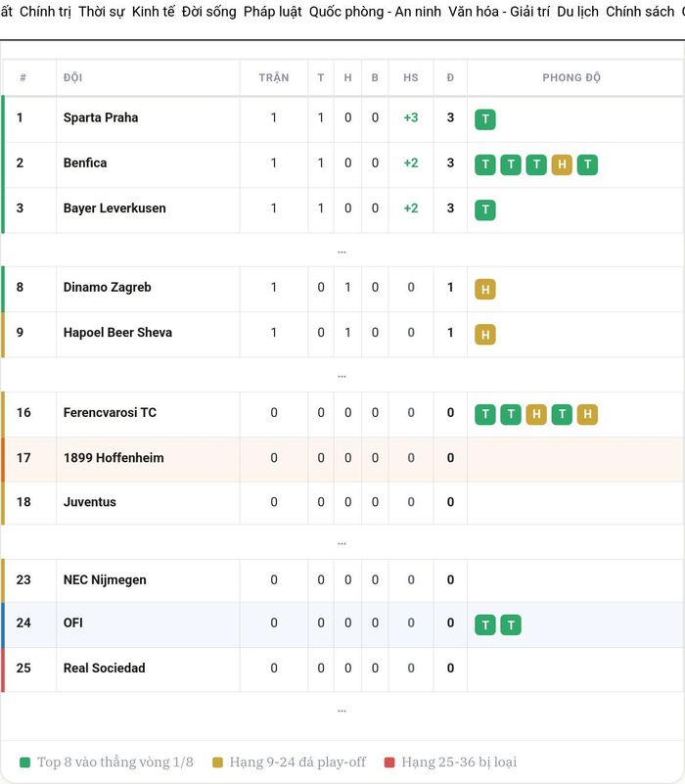Image resolution: width=685 pixels, height=784 pixels.
Task: Expand hidden rows below Juventus
Action: pyautogui.click(x=342, y=543)
